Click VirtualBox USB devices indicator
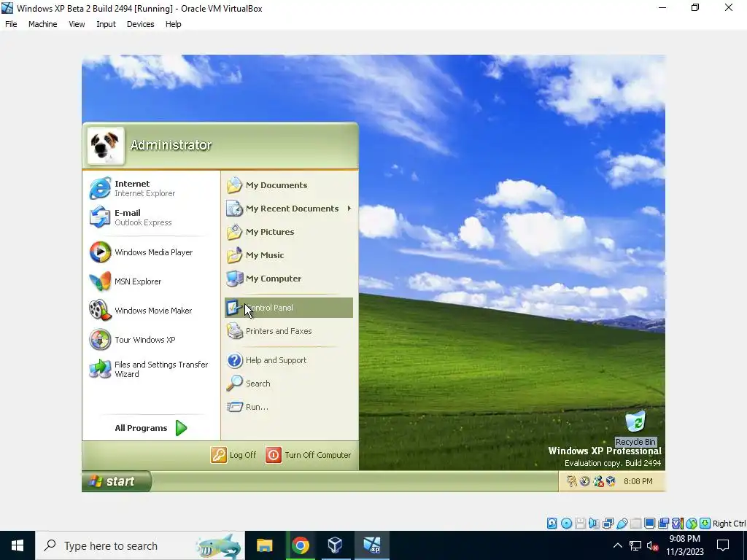The image size is (747, 560). 622,524
